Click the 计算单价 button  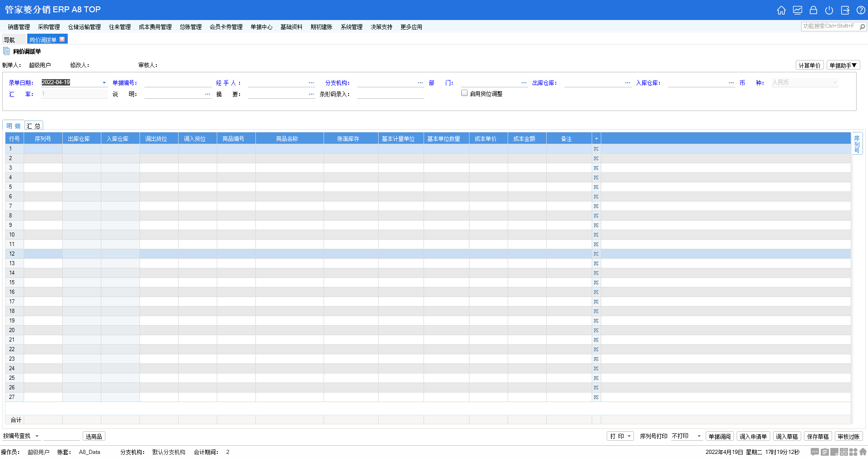click(x=809, y=65)
